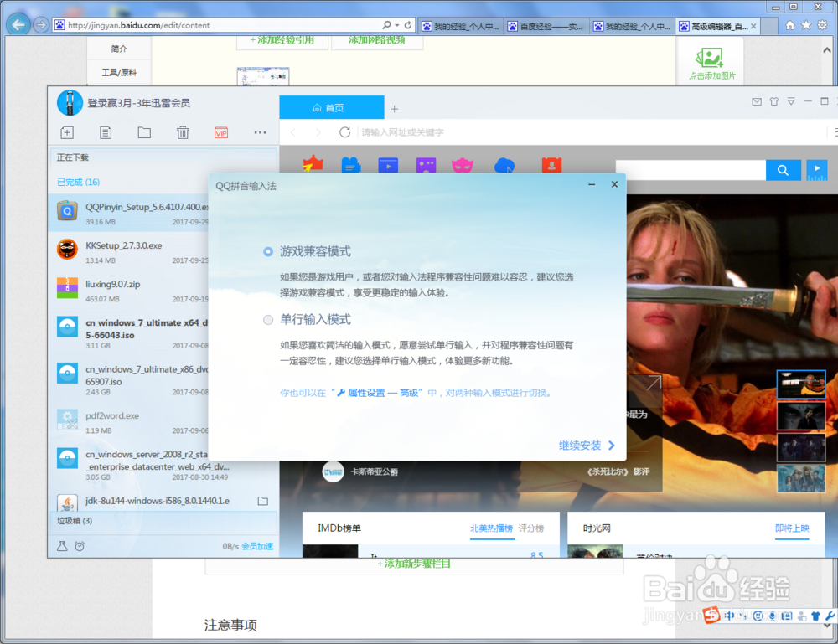Click the refresh icon in Thunder browser bar

pyautogui.click(x=344, y=131)
